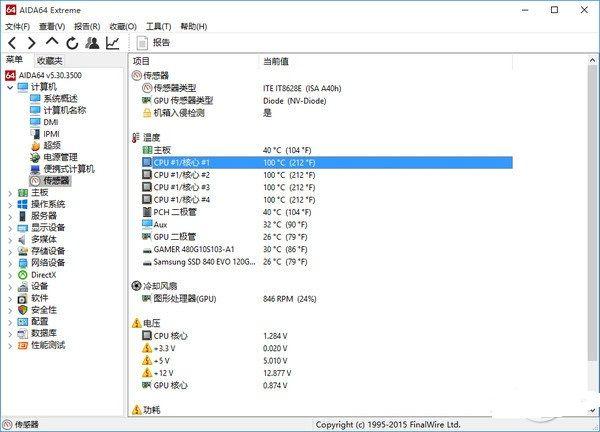The width and height of the screenshot is (600, 432).
Task: Select 计算机名称 in the tree
Action: 58,110
